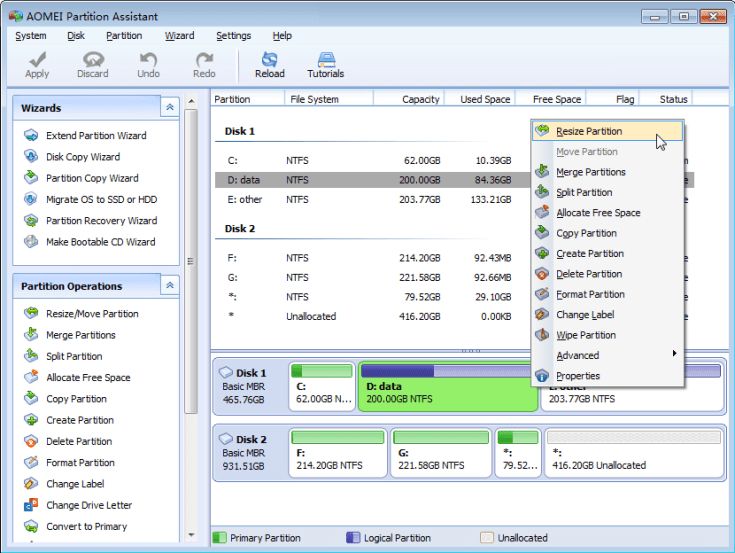Open Properties from the context menu
The image size is (735, 553).
point(608,376)
